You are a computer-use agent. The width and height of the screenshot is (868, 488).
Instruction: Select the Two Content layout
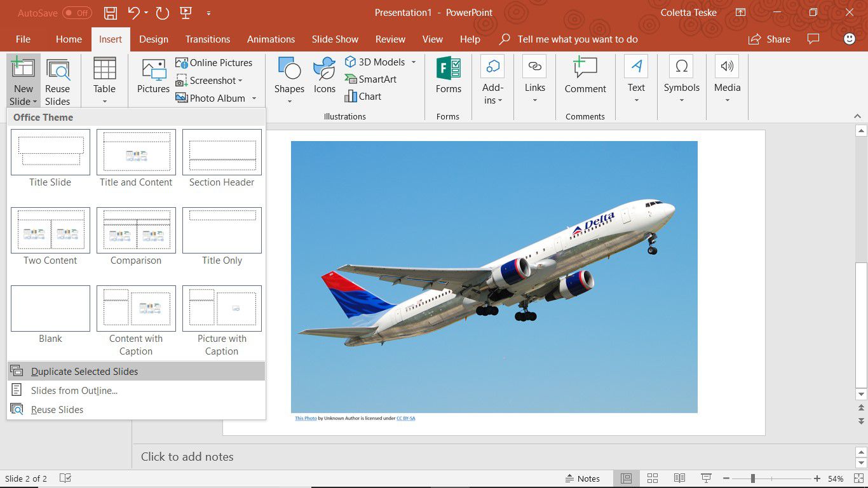coord(50,236)
